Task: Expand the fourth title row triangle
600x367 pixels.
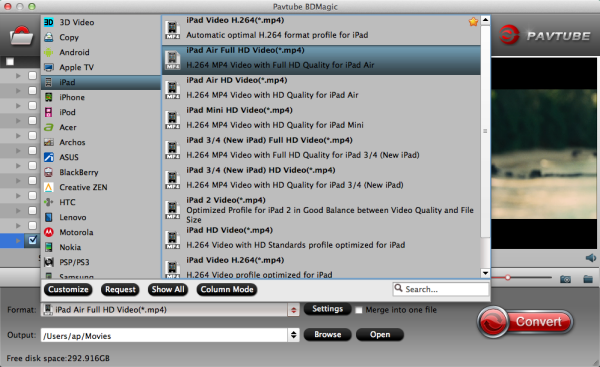Action: coord(18,121)
